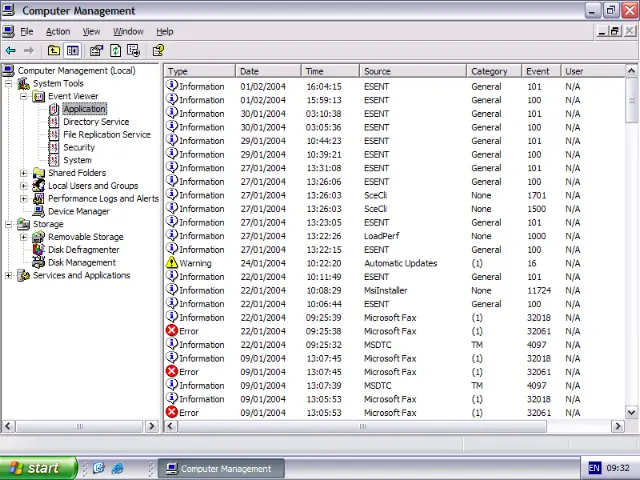Sort events by Event column header
Viewport: 640px width, 480px height.
coord(541,71)
